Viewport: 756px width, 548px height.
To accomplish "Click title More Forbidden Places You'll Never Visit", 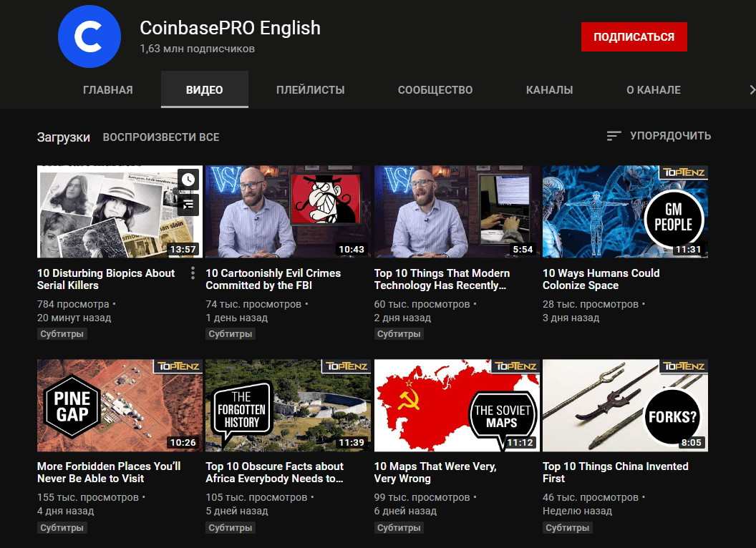I will (109, 472).
